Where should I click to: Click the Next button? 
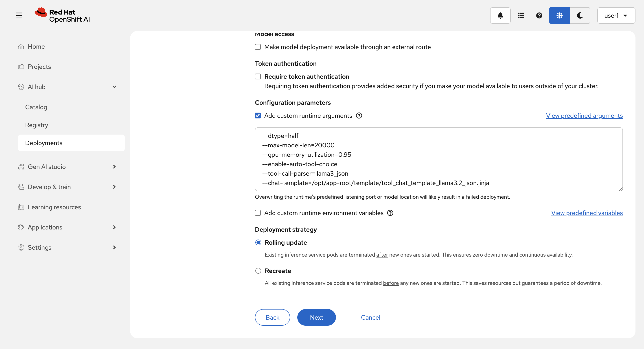316,317
